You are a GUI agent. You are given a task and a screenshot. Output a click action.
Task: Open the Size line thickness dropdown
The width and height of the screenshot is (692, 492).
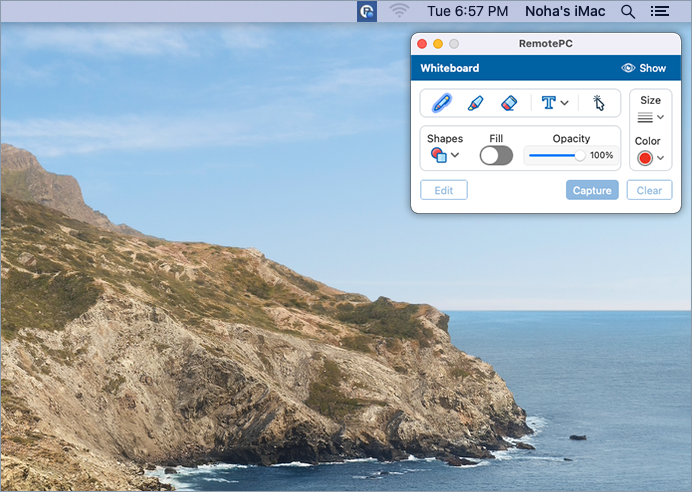point(651,117)
